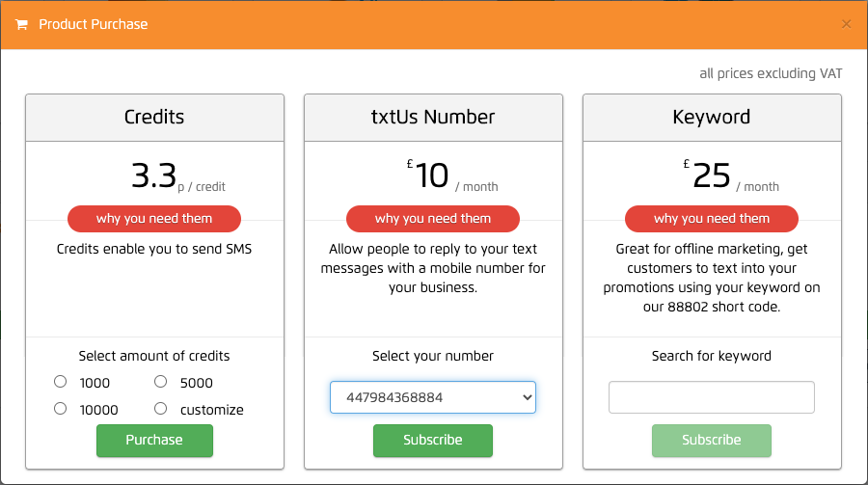The width and height of the screenshot is (868, 485).
Task: Click the 'all prices excluding VAT' note
Action: click(x=771, y=73)
